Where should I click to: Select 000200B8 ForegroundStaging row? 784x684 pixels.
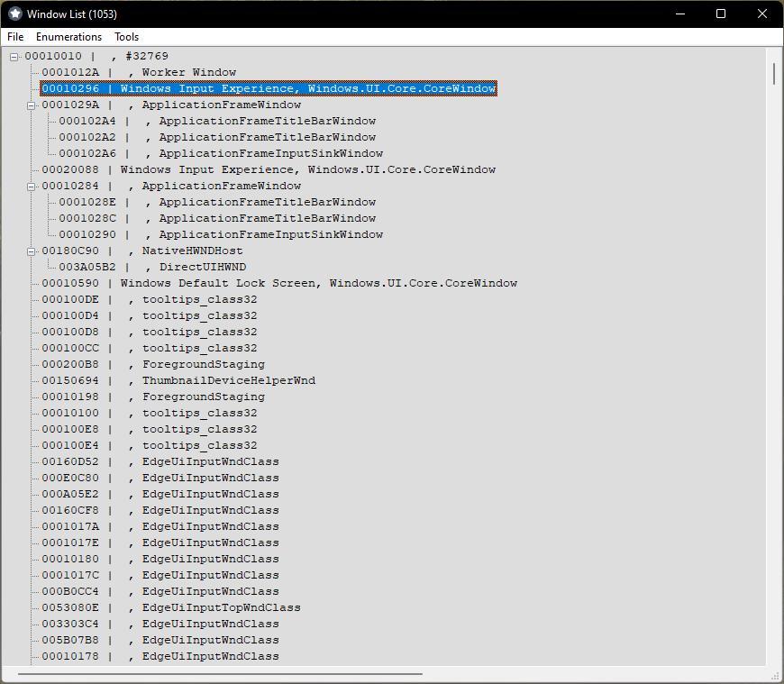153,364
